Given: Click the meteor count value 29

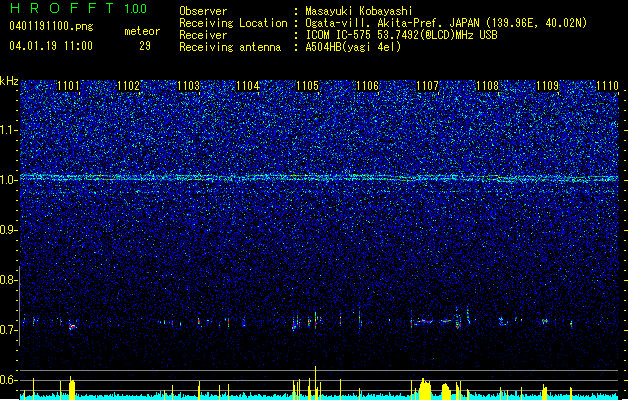Looking at the screenshot, I should pos(145,46).
